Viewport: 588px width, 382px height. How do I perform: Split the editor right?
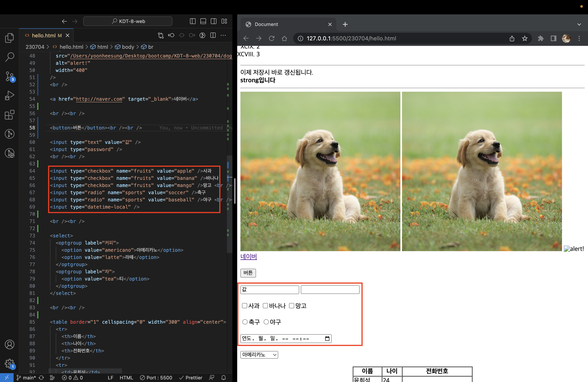point(213,36)
